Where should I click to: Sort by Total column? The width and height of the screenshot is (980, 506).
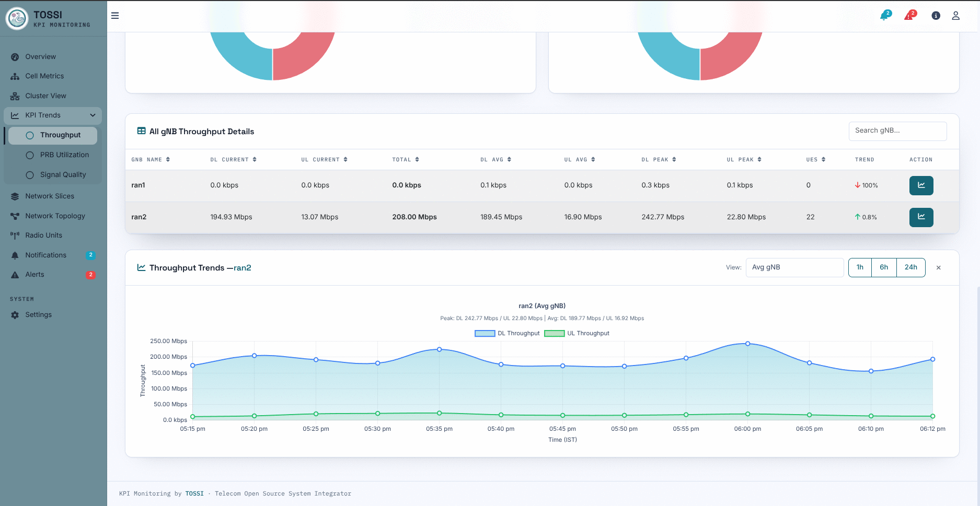point(406,160)
